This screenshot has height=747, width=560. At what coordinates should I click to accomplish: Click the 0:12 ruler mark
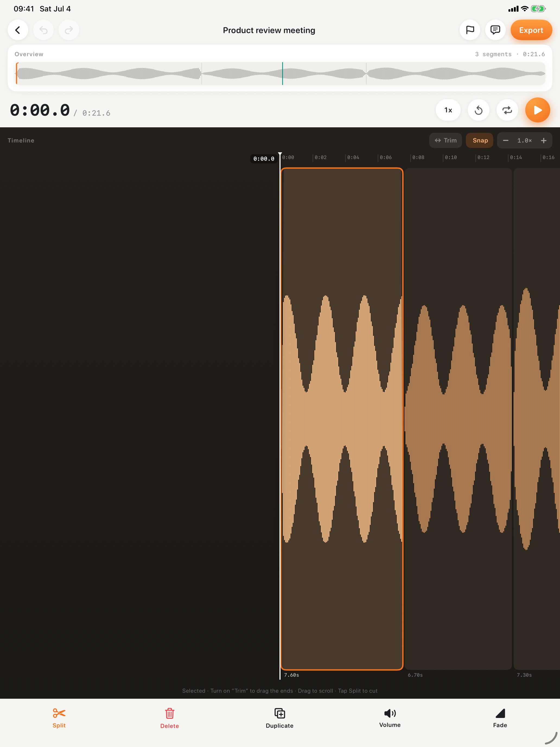coord(483,157)
